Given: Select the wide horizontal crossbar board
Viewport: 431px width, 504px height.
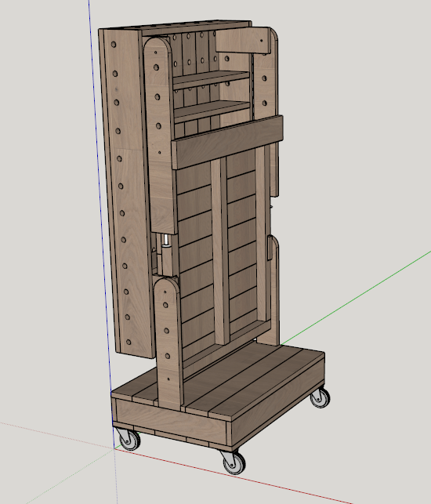Looking at the screenshot, I should pyautogui.click(x=227, y=142).
